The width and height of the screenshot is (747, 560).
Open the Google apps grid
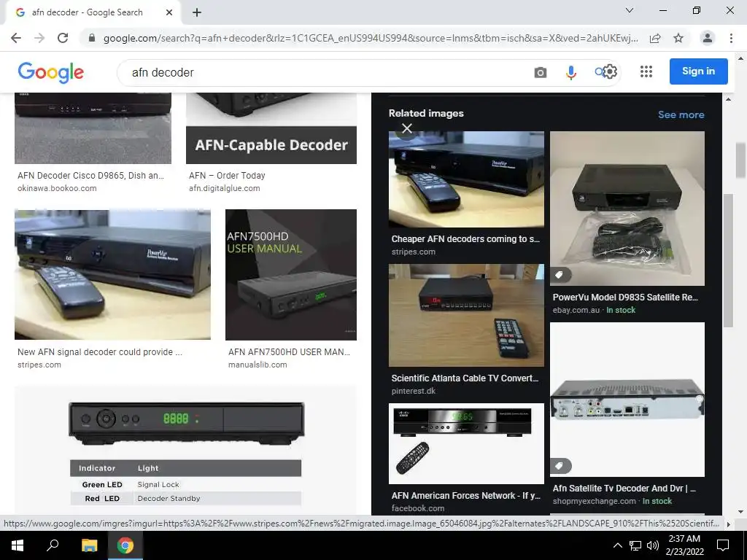click(x=646, y=71)
